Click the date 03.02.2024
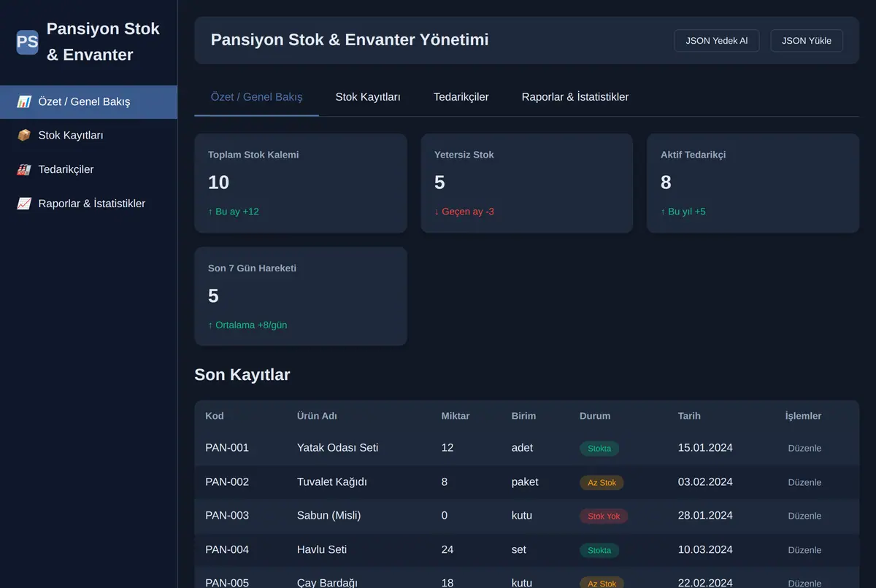This screenshot has height=588, width=876. tap(705, 482)
